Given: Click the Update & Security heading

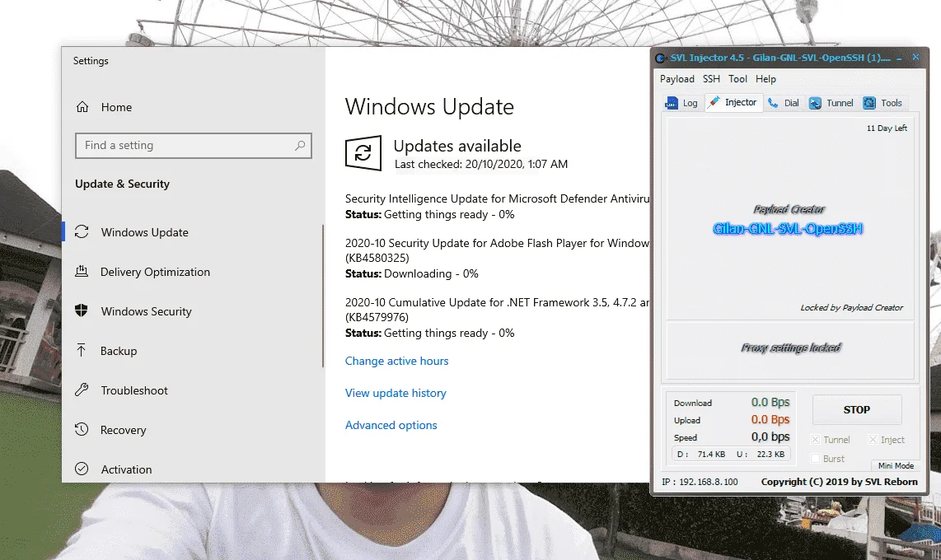Looking at the screenshot, I should pos(123,184).
